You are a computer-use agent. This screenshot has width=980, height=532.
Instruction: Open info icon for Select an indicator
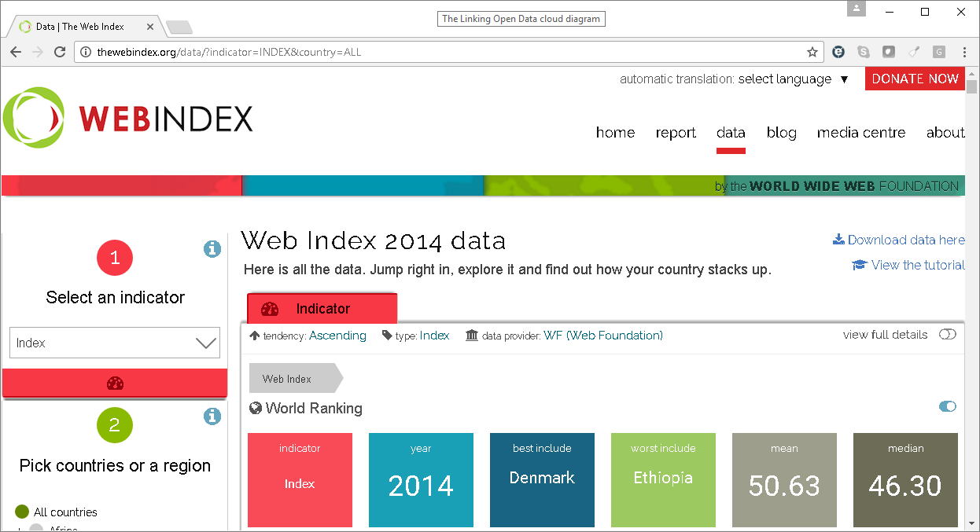[212, 249]
